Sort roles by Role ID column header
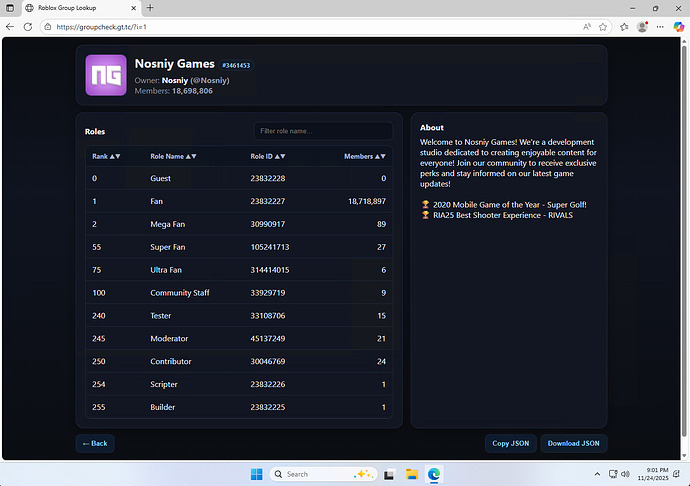This screenshot has height=486, width=690. click(268, 156)
